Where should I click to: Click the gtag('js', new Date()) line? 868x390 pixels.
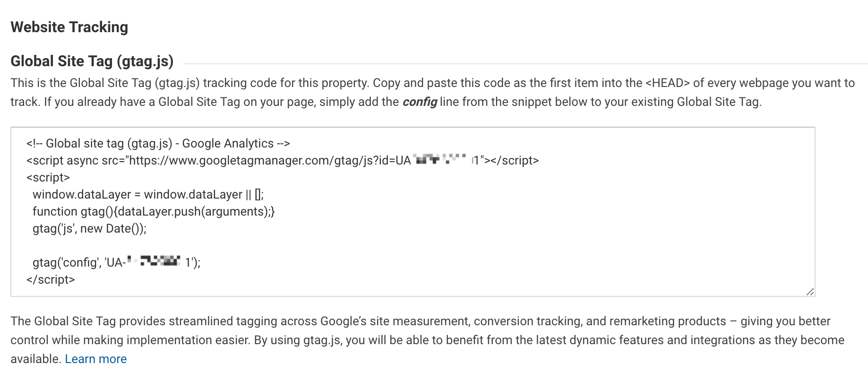pyautogui.click(x=89, y=228)
